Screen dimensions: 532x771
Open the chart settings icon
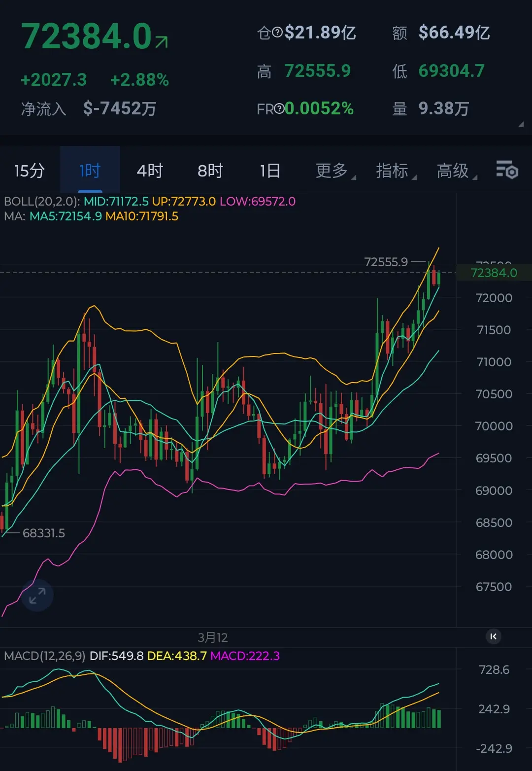(x=507, y=170)
